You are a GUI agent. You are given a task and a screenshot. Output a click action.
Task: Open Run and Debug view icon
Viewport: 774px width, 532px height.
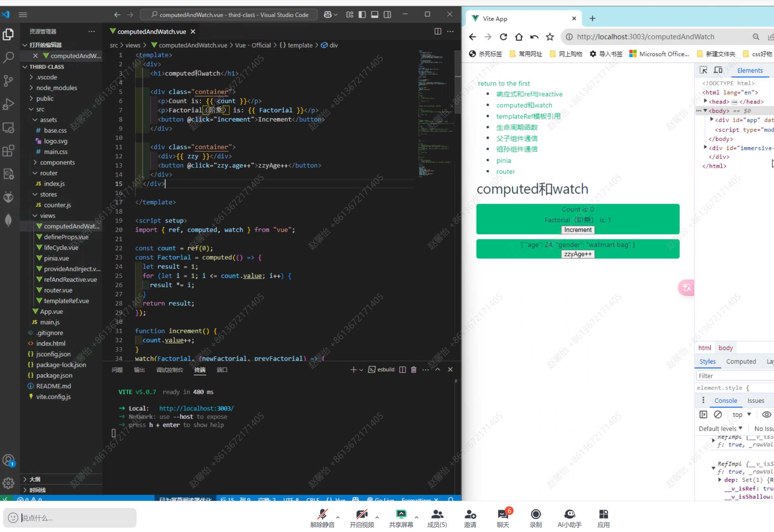pyautogui.click(x=8, y=105)
